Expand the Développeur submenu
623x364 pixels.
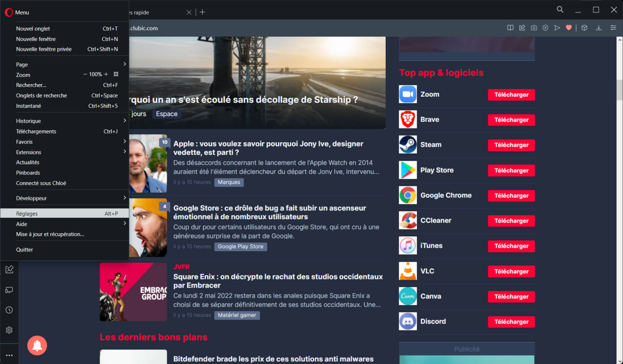pos(64,198)
